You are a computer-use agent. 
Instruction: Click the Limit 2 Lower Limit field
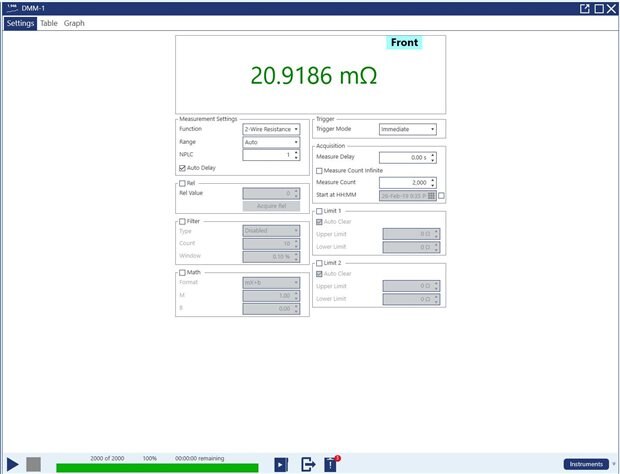pyautogui.click(x=411, y=299)
